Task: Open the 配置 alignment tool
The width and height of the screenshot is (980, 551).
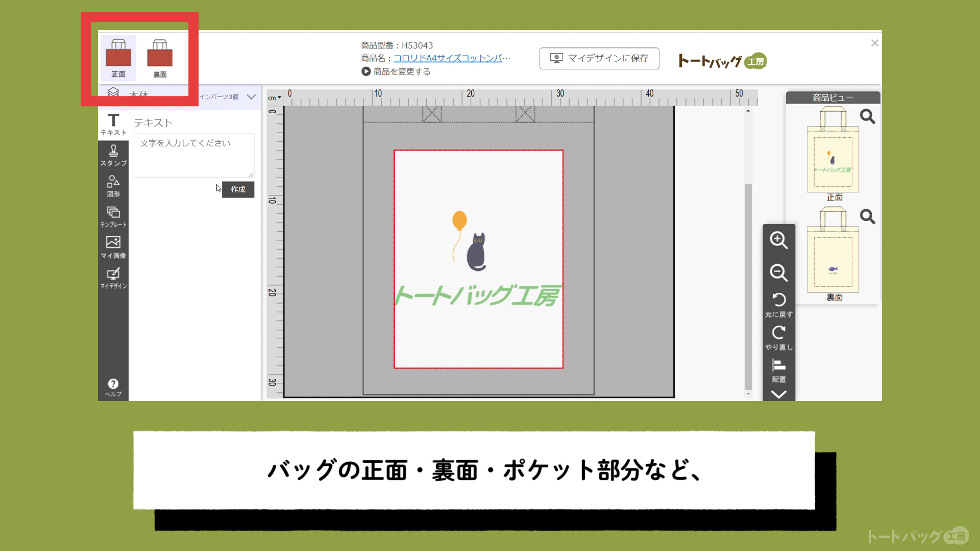Action: point(779,370)
